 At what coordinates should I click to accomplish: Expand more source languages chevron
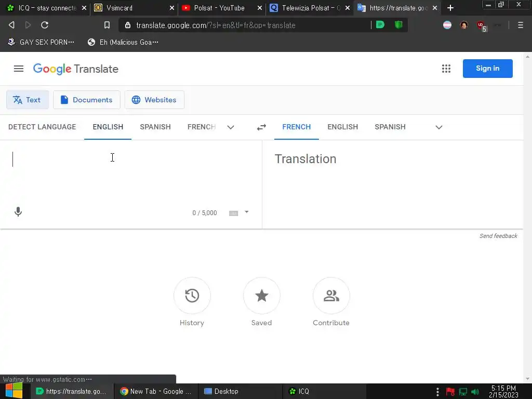pyautogui.click(x=231, y=127)
